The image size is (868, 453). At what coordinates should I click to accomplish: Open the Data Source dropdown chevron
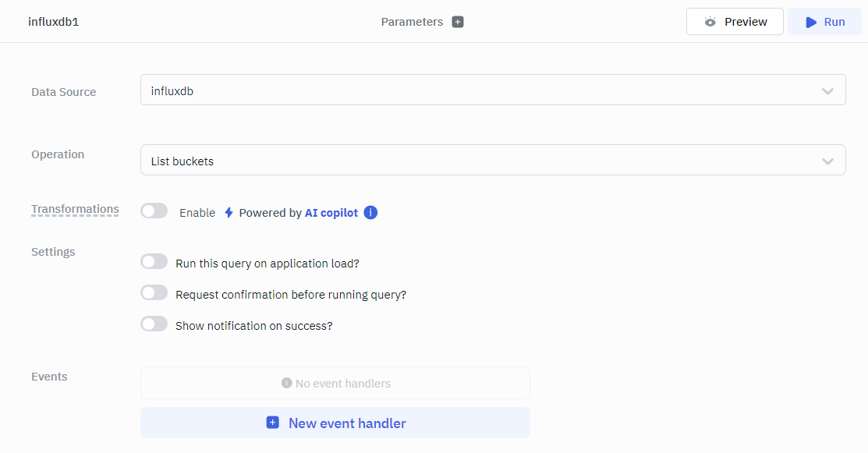(827, 91)
